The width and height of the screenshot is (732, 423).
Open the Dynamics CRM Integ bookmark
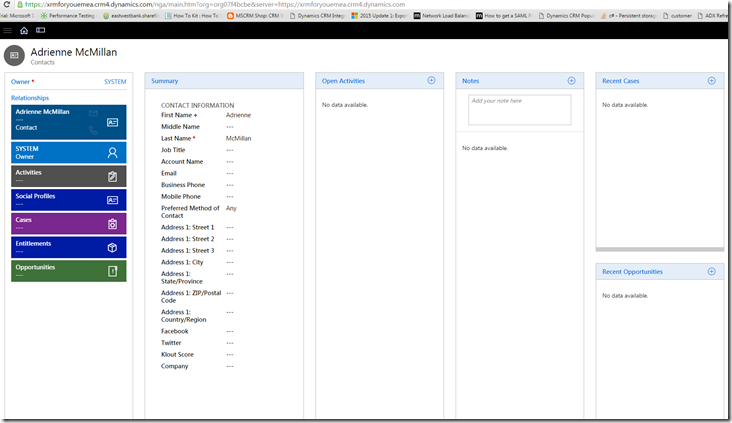point(317,16)
